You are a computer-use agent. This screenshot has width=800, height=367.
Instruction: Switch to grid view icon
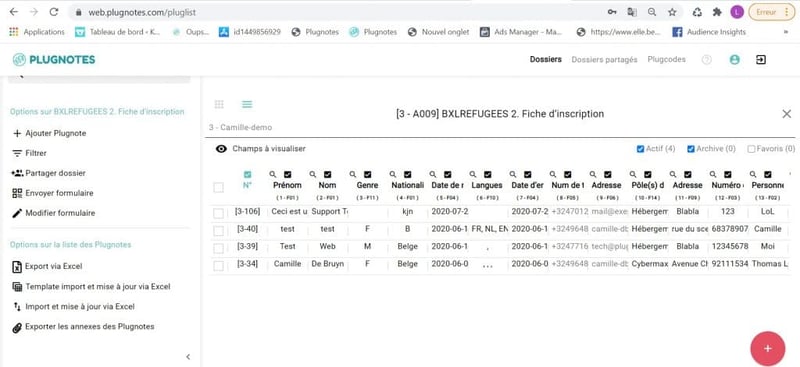pyautogui.click(x=219, y=104)
